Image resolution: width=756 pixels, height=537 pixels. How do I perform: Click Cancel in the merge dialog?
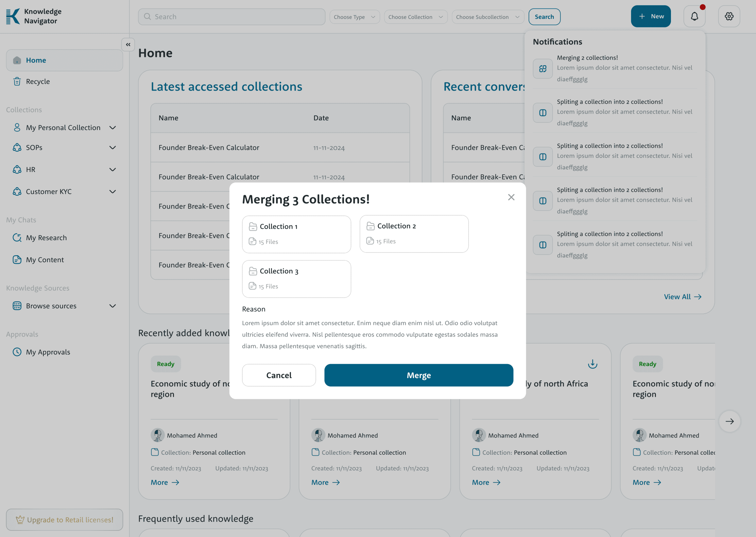278,375
